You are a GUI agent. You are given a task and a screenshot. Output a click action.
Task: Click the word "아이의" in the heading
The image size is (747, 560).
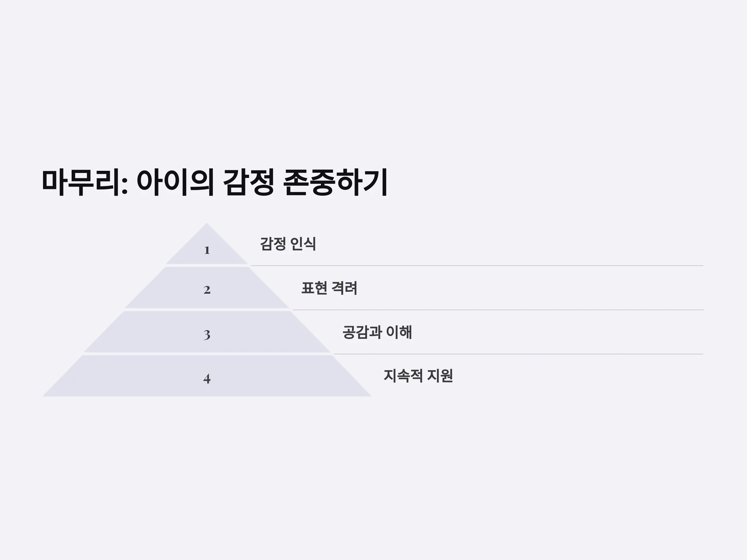pos(175,182)
